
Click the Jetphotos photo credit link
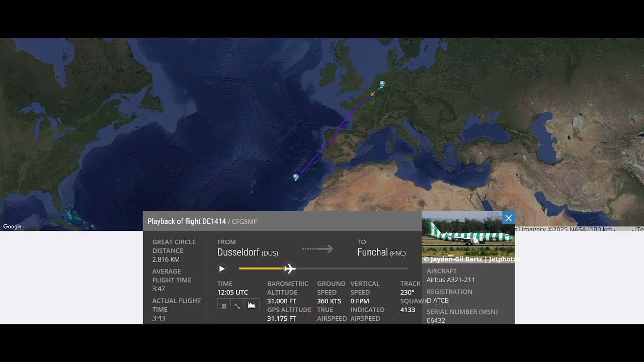pyautogui.click(x=471, y=259)
